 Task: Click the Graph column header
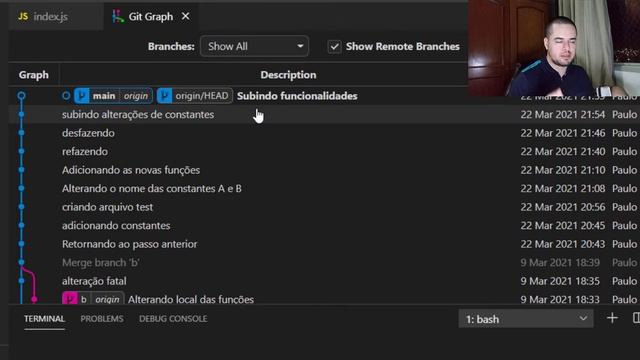(x=33, y=75)
